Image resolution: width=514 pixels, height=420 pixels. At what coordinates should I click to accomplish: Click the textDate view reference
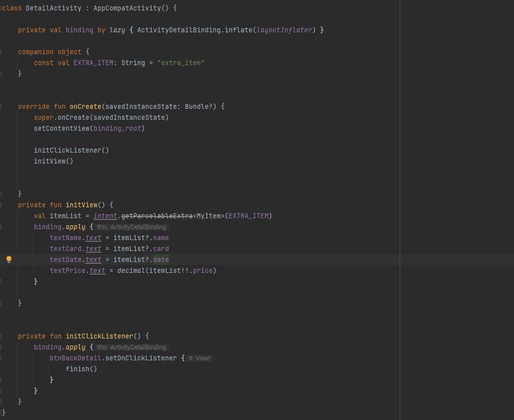pos(66,259)
